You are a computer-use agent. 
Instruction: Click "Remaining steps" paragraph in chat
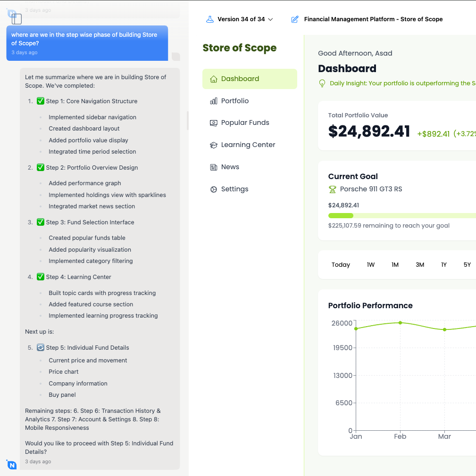93,419
